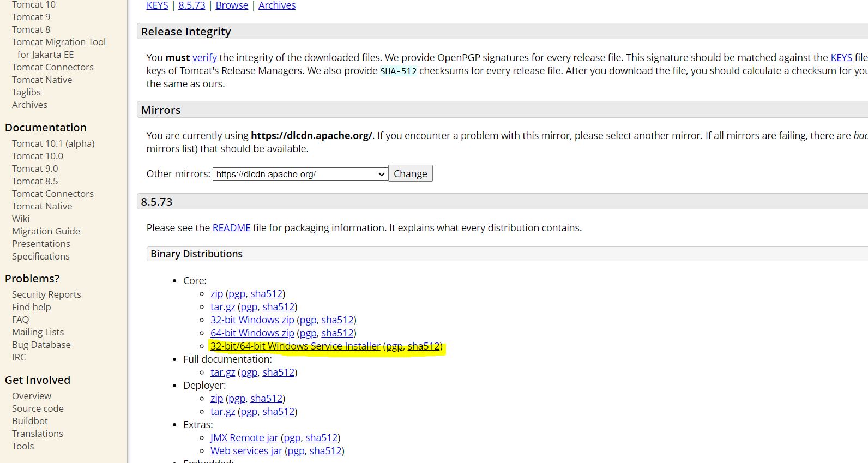The image size is (868, 463).
Task: Open pgp signature for Core zip
Action: point(237,293)
